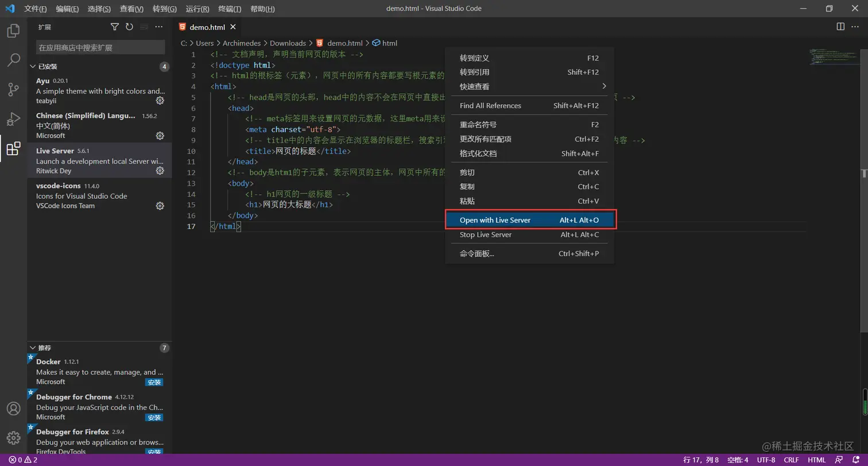The image size is (868, 466).
Task: Install the Docker extension
Action: click(x=154, y=382)
